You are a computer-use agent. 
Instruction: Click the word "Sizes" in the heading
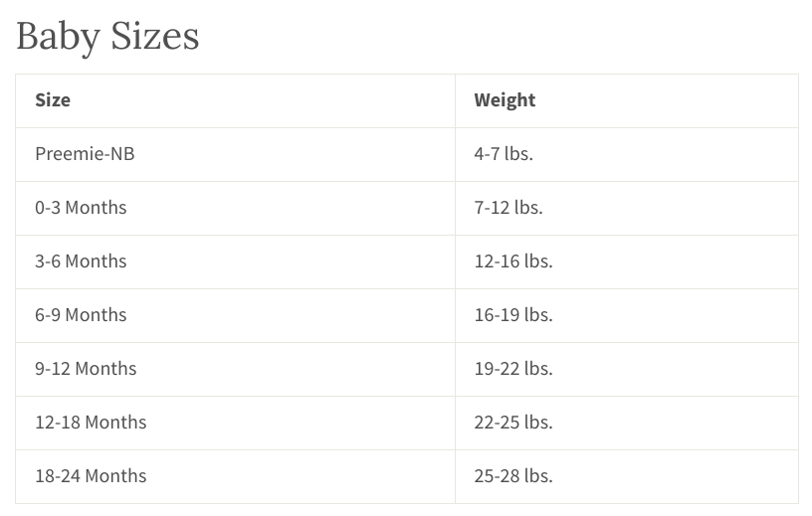154,37
